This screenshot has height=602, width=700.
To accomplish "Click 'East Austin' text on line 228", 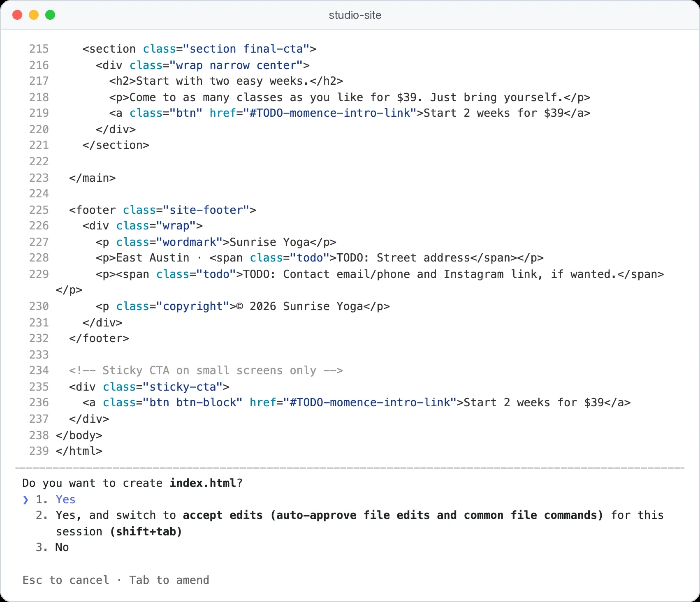I will click(x=153, y=258).
